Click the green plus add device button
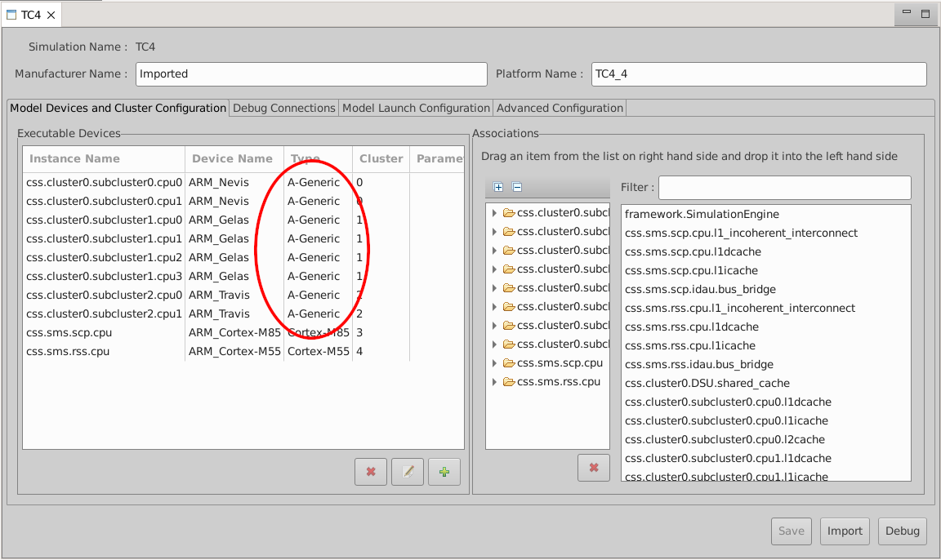Image resolution: width=941 pixels, height=560 pixels. coord(444,472)
